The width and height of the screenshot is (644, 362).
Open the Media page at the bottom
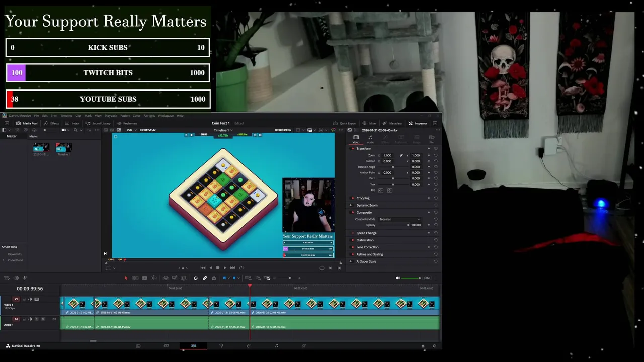pos(138,346)
